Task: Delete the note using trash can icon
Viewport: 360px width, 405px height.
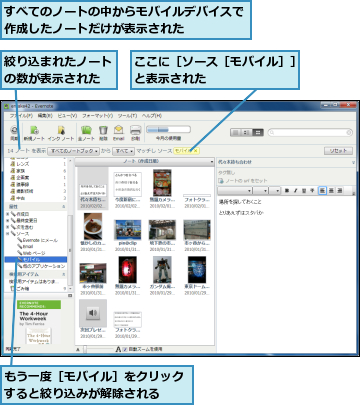Action: (103, 133)
